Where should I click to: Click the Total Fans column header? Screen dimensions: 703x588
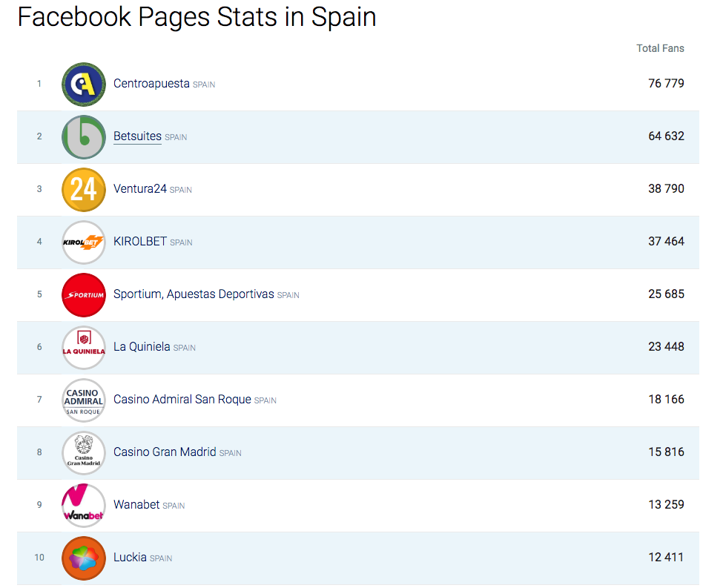(x=660, y=48)
